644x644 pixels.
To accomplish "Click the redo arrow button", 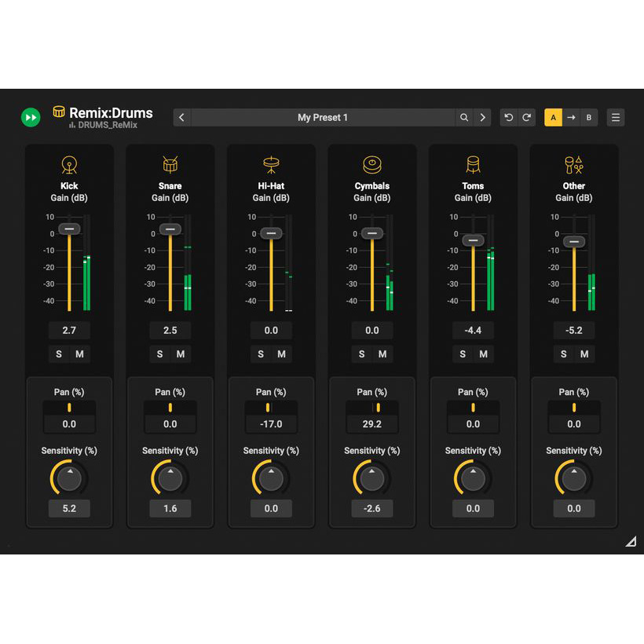I will pyautogui.click(x=526, y=118).
